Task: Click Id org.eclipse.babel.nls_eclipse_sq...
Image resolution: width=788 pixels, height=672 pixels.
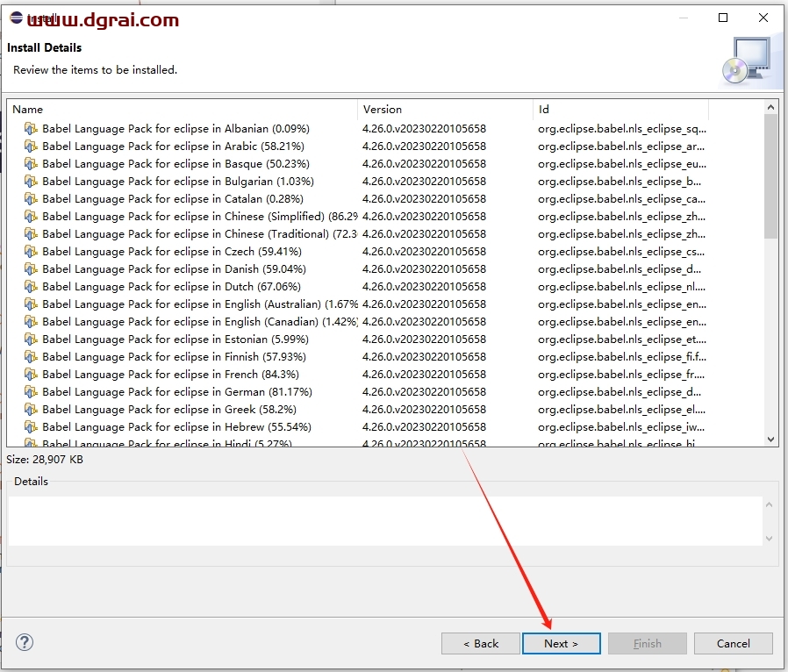Action: 621,129
